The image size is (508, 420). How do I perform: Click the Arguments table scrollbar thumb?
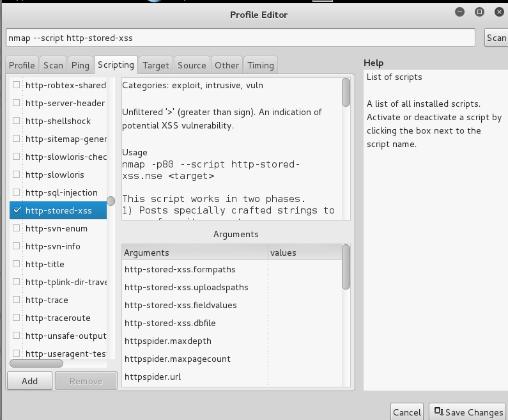(x=346, y=267)
